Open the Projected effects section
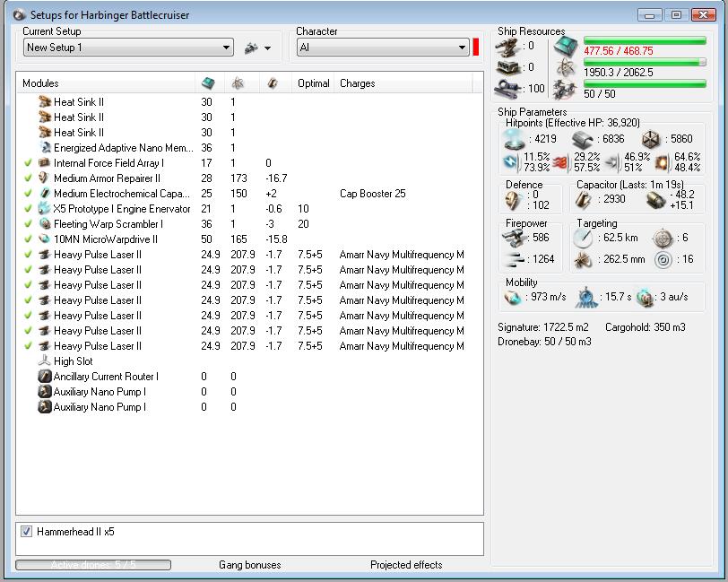The image size is (728, 582). click(406, 565)
